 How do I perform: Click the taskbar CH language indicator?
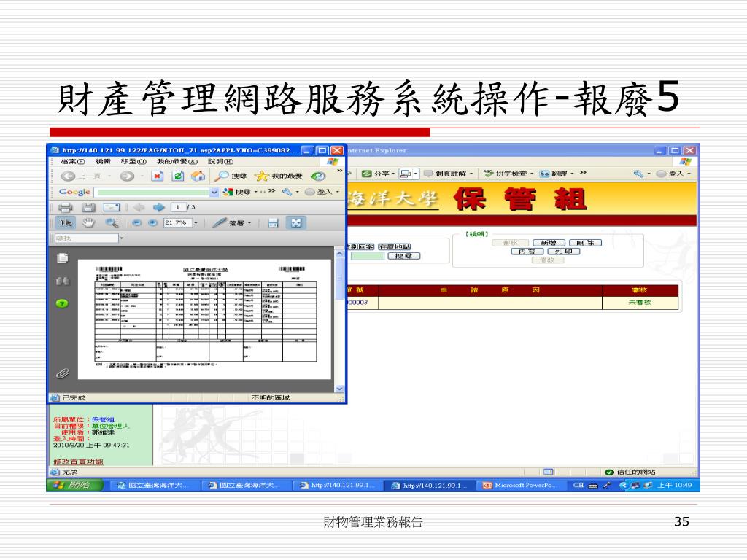tap(578, 485)
